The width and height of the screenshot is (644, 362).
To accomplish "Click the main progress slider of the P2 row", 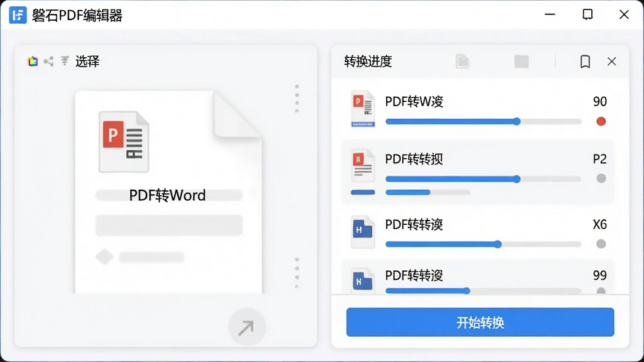I will (x=484, y=179).
